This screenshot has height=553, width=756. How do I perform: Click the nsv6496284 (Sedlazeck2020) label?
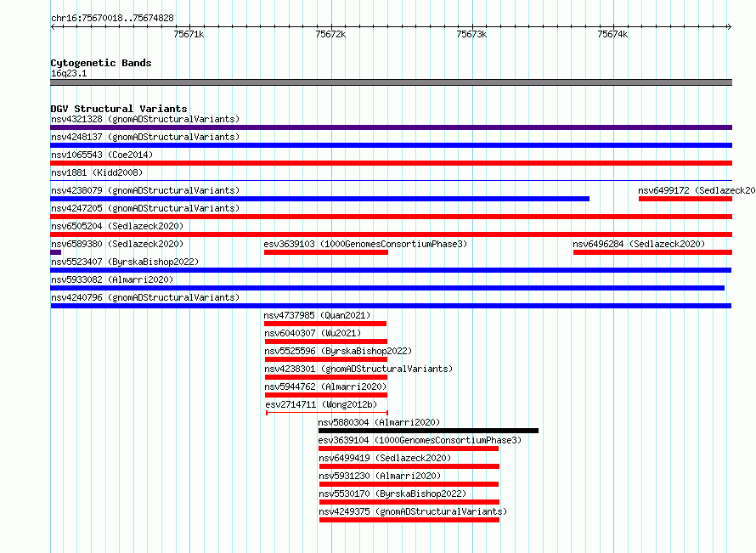[x=639, y=244]
